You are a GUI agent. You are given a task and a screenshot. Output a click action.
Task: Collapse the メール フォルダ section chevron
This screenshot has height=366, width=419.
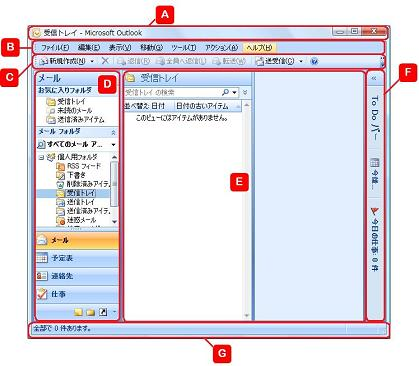(113, 132)
